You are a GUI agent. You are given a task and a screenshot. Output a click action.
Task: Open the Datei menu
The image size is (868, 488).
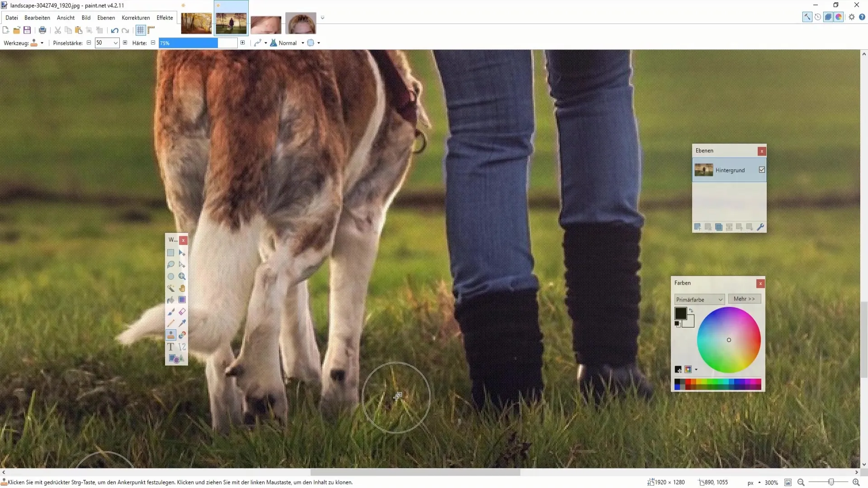[12, 18]
